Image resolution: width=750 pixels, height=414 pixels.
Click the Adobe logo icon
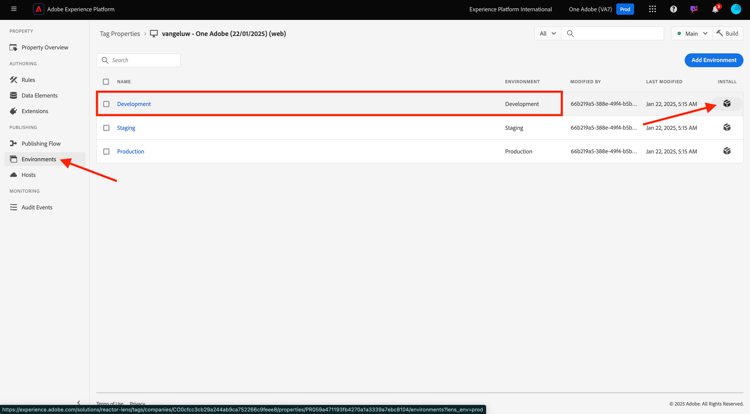(x=38, y=9)
